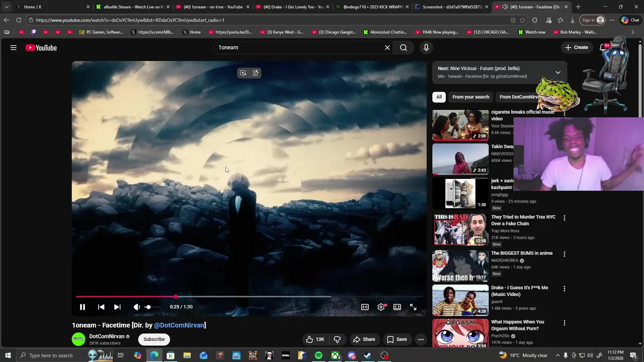Go to the YouTube home logo
The width and height of the screenshot is (644, 362).
point(41,48)
